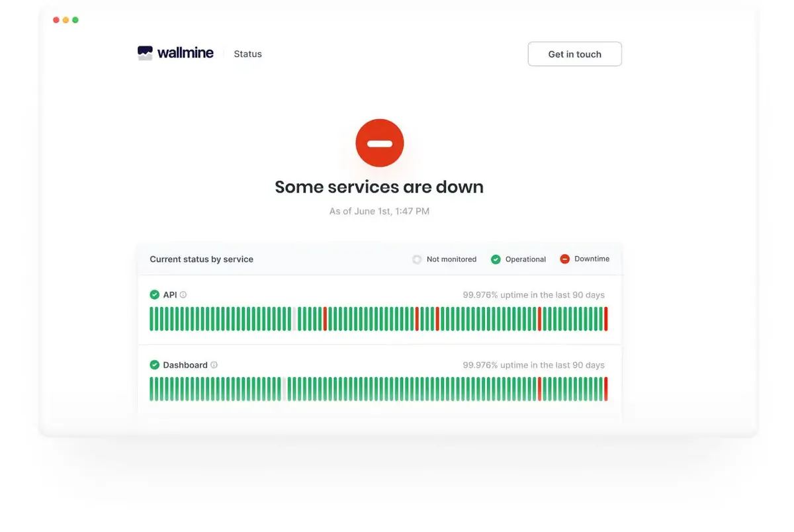Click the Operational legend label
This screenshot has width=794, height=532.
tap(525, 259)
